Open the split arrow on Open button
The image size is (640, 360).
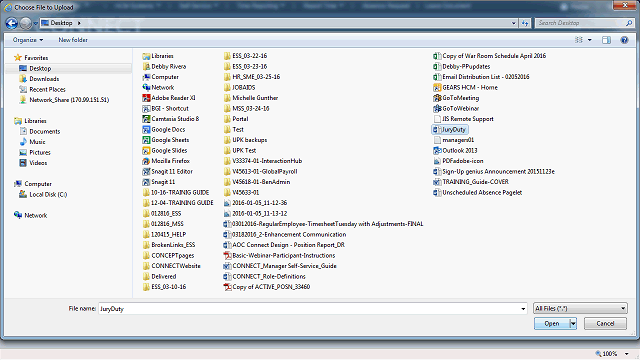(573, 324)
